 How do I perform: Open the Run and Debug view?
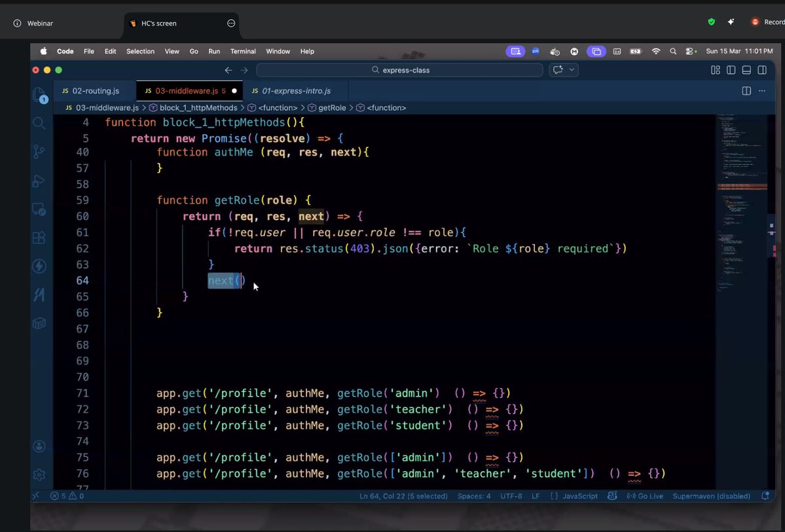click(x=39, y=181)
